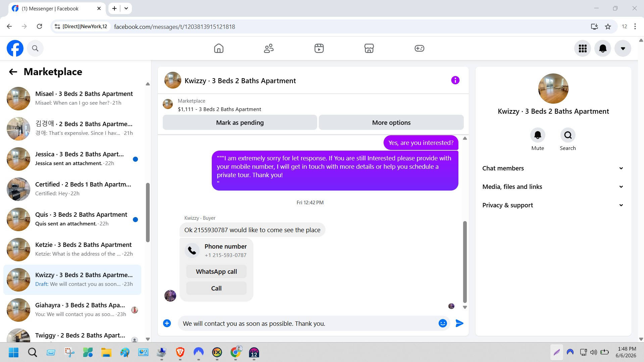Click into the message text field
The image size is (644, 362).
(307, 323)
